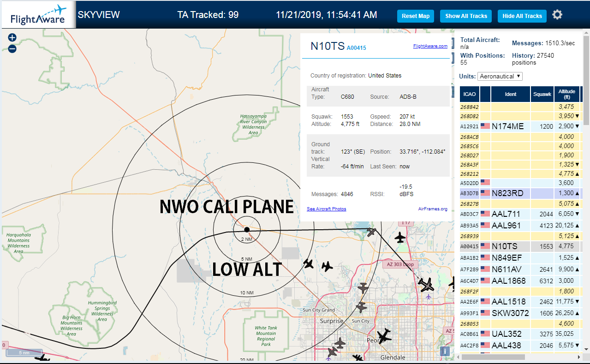Screen dimensions: 590x364
Task: Select the AAL711 aircraft row
Action: [520, 214]
